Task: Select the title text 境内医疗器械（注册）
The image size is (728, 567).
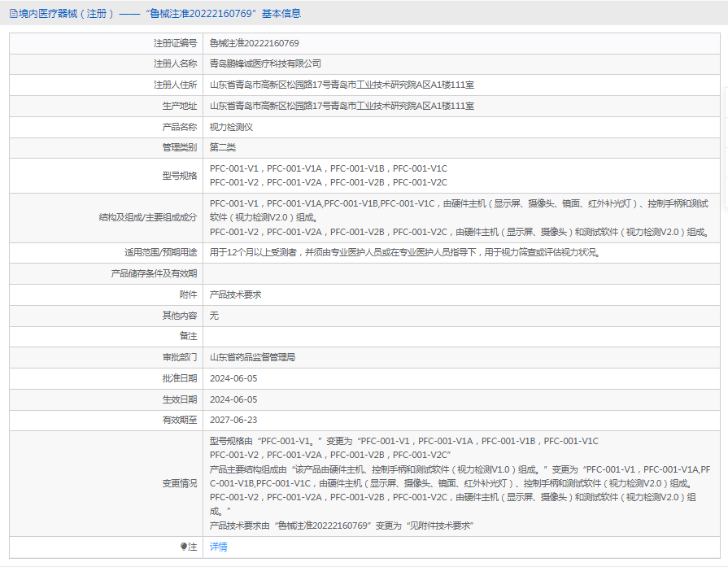Action: [x=67, y=14]
